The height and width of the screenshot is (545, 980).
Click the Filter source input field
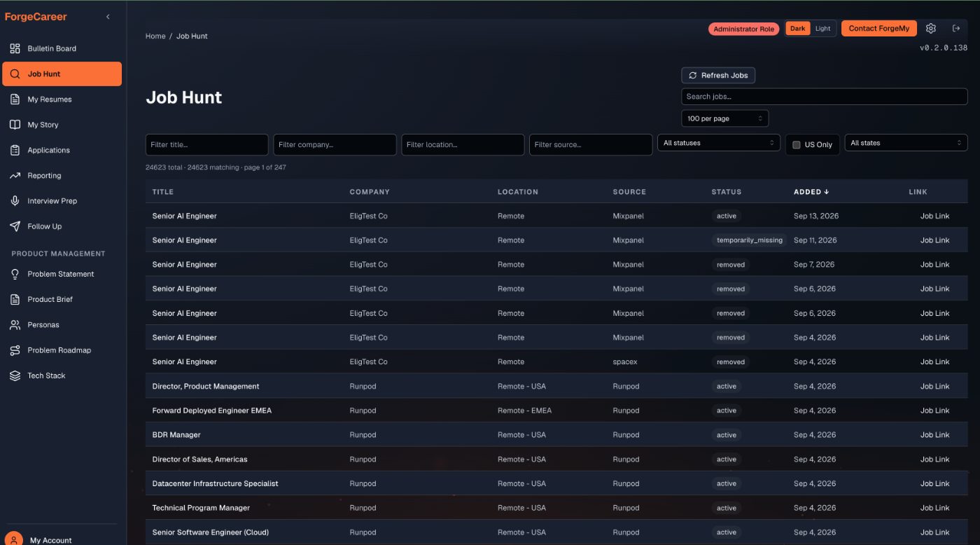coord(591,145)
